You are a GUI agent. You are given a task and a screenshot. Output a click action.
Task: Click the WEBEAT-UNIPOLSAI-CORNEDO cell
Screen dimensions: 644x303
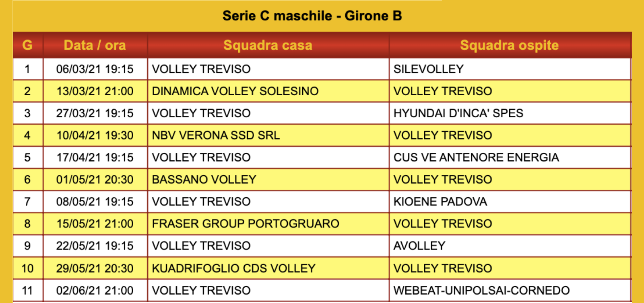coord(481,291)
